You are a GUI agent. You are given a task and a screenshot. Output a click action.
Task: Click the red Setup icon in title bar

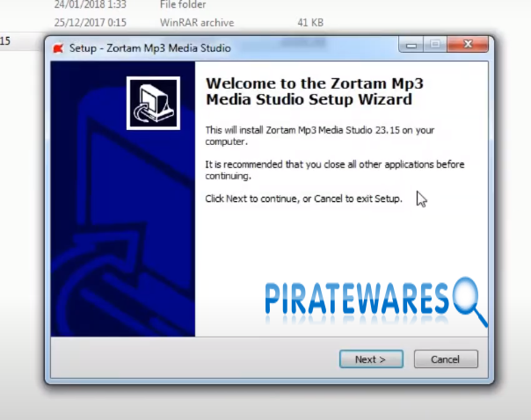58,47
